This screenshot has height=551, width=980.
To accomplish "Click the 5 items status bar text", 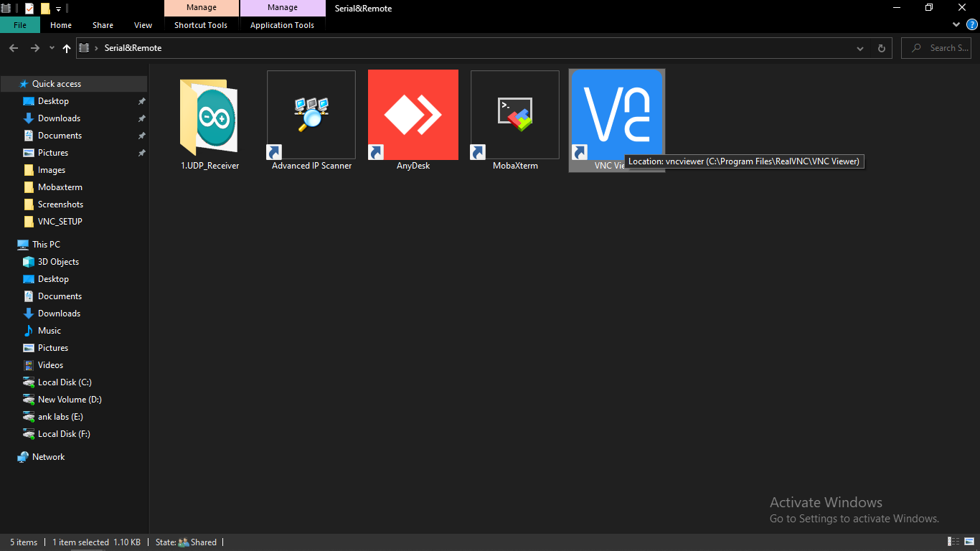I will pos(24,542).
